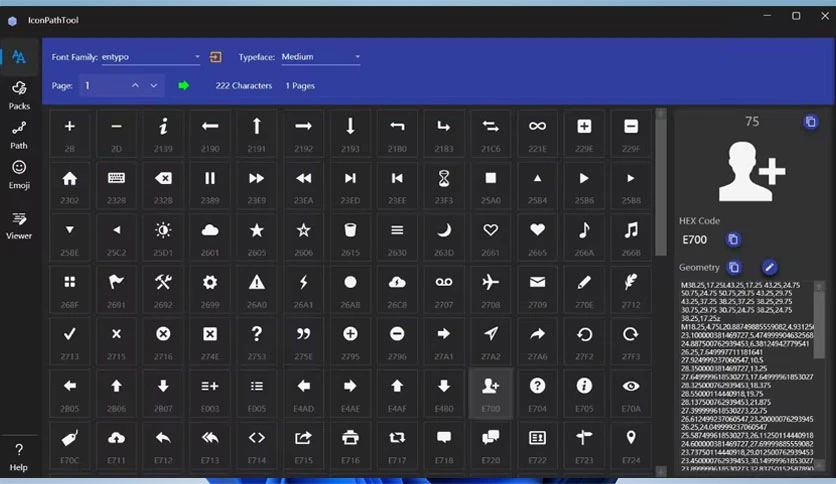Select the retweet glyph E717
The image size is (836, 484).
pos(397,446)
